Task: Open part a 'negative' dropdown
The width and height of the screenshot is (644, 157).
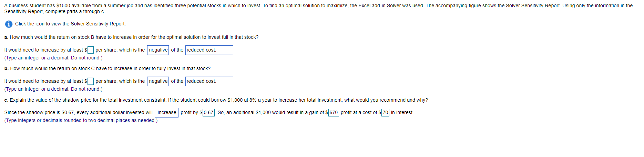Action: (x=158, y=50)
